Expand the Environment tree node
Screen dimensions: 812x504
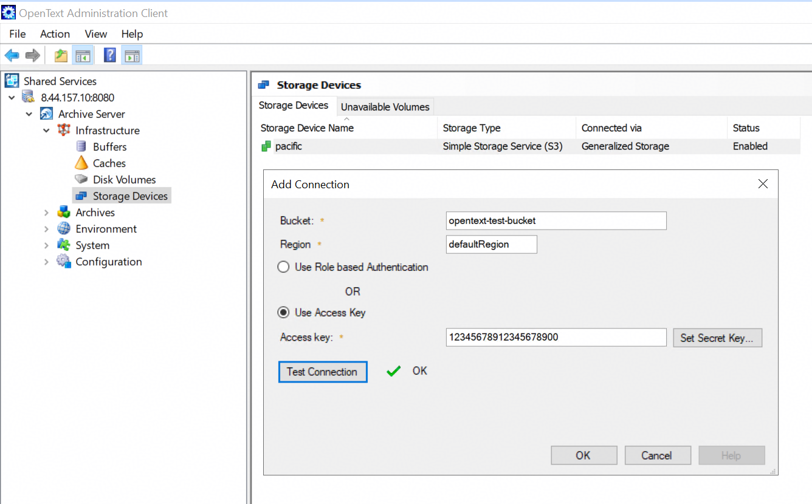46,228
